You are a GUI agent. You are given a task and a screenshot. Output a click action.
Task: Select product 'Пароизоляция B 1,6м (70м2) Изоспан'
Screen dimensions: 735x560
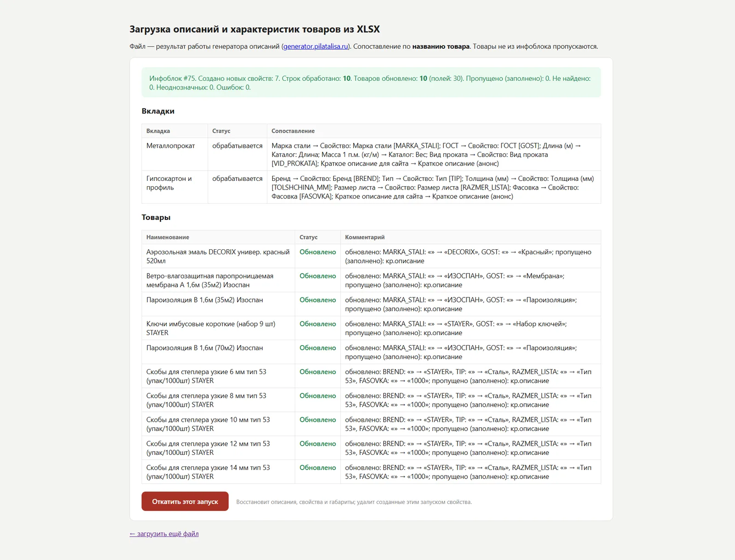pyautogui.click(x=205, y=348)
